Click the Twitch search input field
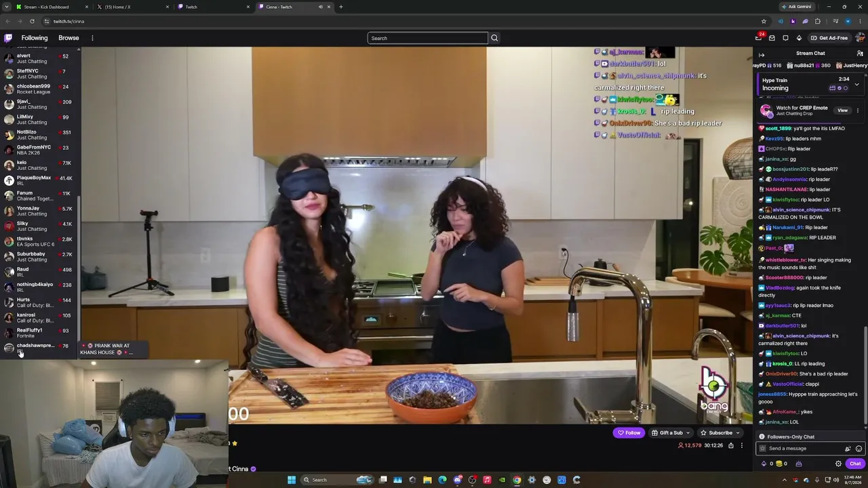 pyautogui.click(x=427, y=38)
